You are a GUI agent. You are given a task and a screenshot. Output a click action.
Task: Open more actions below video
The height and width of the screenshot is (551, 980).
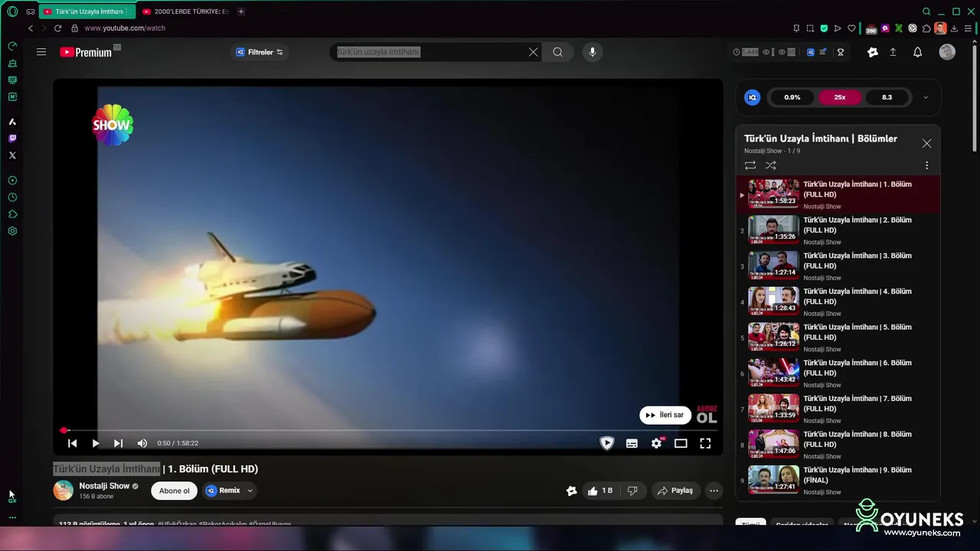tap(714, 491)
